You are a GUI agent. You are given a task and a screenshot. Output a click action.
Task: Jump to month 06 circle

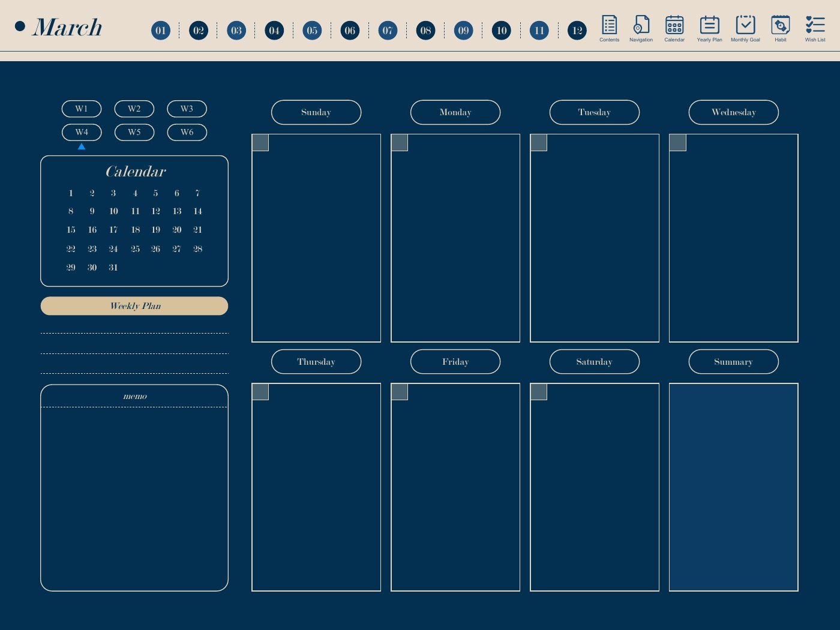[x=350, y=31]
